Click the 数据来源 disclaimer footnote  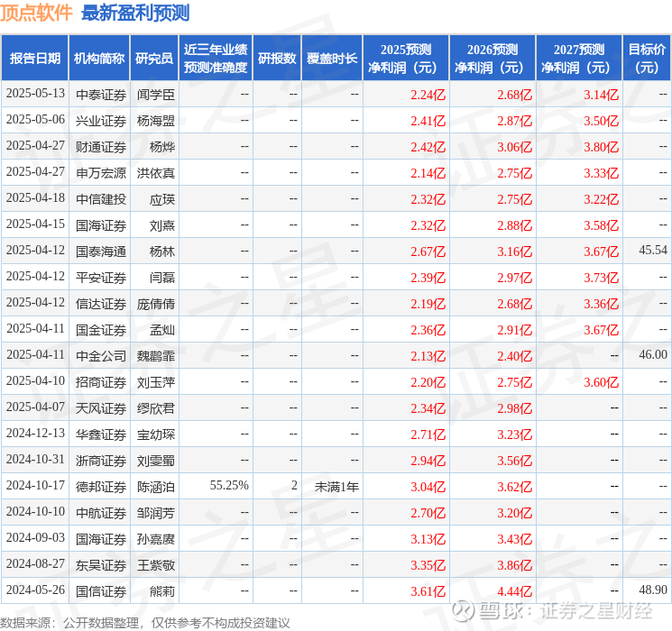click(x=145, y=622)
